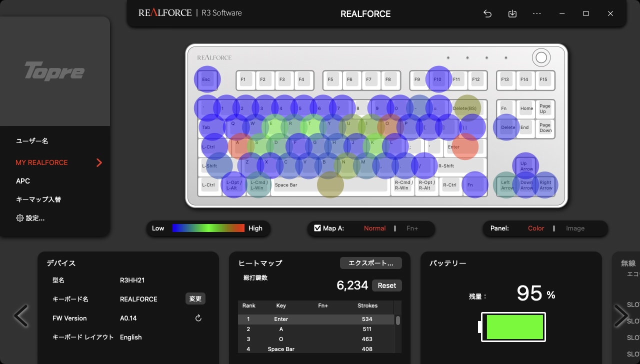The height and width of the screenshot is (364, 640).
Task: Open the settings gear in the sidebar
Action: pyautogui.click(x=20, y=218)
